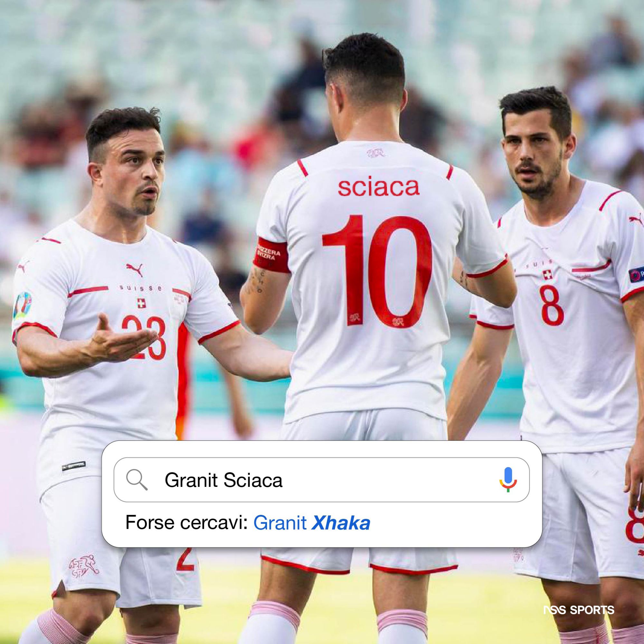Select the sciaca name on the shirt back

tap(378, 188)
